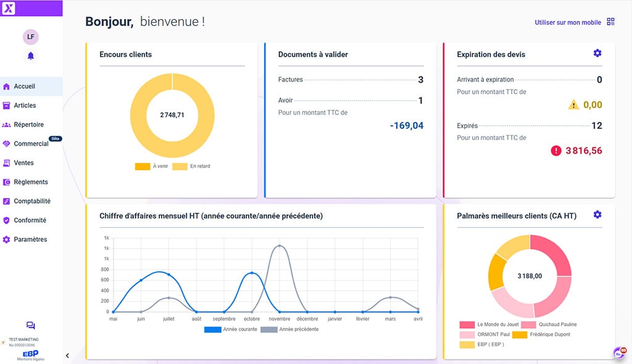Click the 2 748,71 total in donut center
Viewport: 632px width, 364px height.
click(172, 115)
